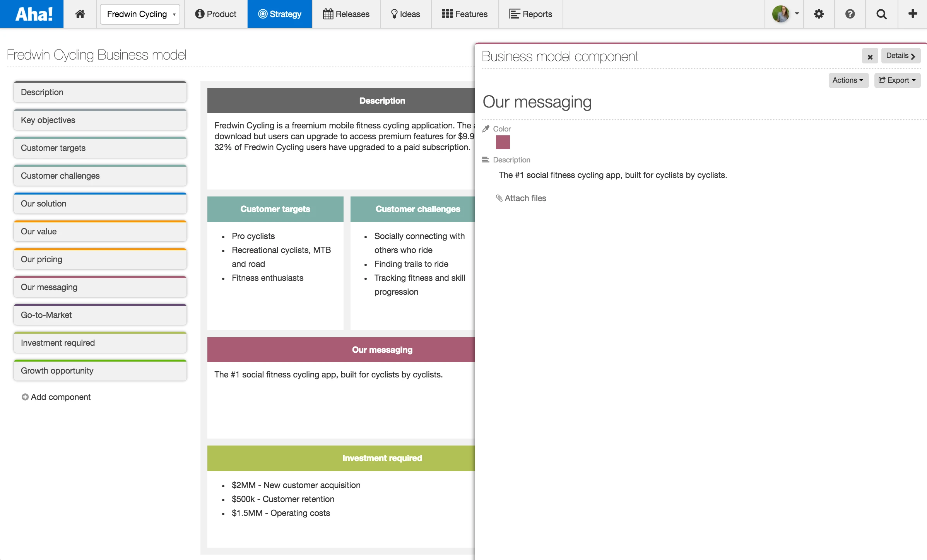This screenshot has width=927, height=560.
Task: Click the home icon in navigation bar
Action: [x=80, y=14]
